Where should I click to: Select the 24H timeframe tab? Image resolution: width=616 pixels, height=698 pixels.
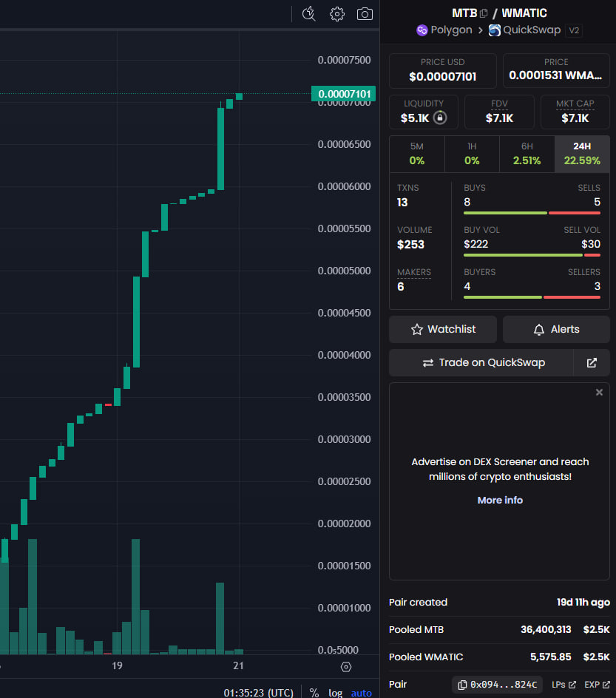(582, 154)
